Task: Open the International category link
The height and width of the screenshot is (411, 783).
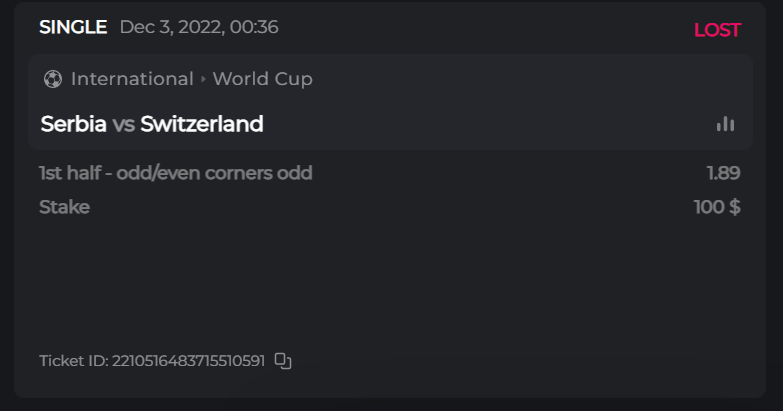Action: point(132,79)
